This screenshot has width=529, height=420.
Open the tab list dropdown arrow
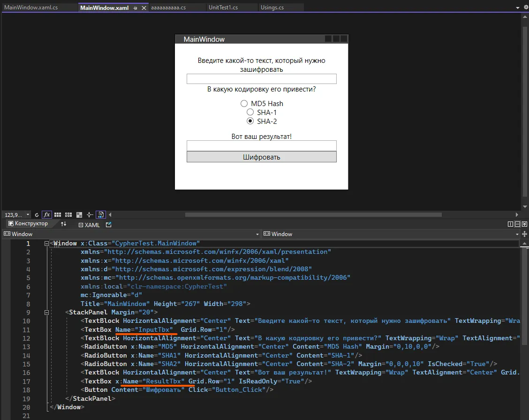[x=518, y=8]
